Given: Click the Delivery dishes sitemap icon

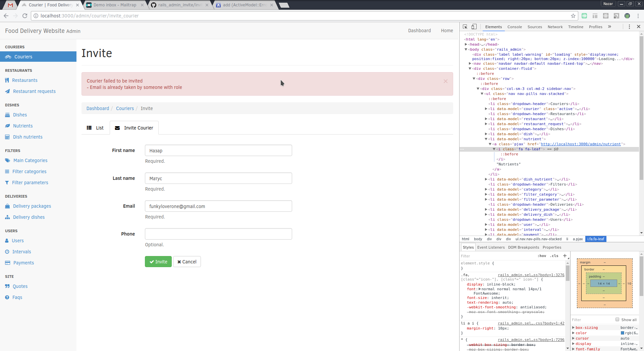Looking at the screenshot, I should (7, 217).
